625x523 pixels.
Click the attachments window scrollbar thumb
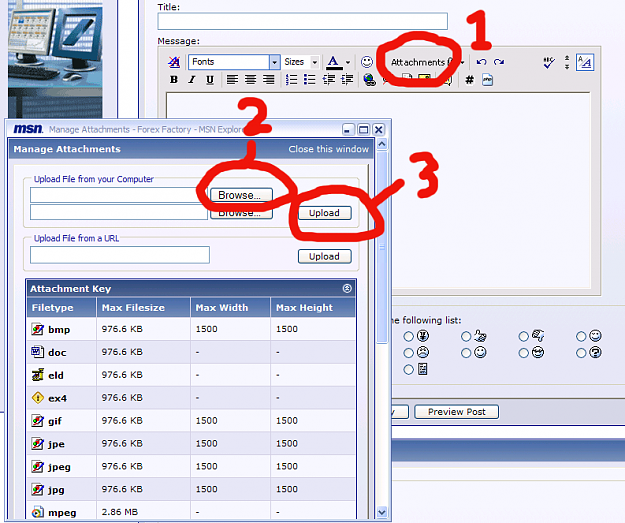pyautogui.click(x=382, y=247)
